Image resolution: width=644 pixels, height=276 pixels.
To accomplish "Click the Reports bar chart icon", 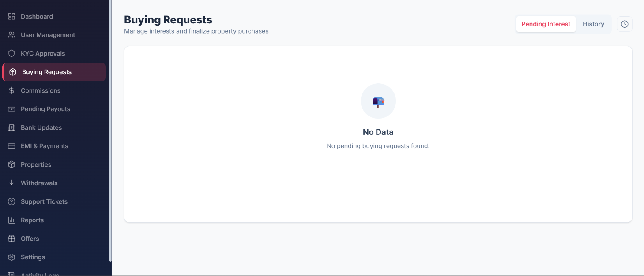I will [12, 220].
